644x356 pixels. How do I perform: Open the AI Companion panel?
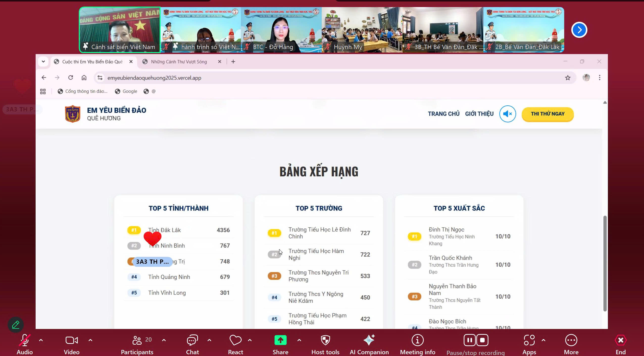click(x=369, y=340)
